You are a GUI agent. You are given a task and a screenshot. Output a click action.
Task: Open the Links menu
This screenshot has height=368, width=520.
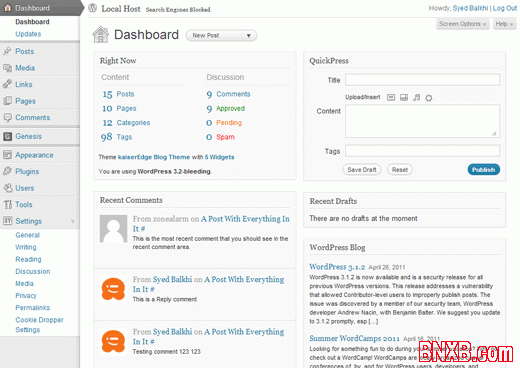coord(24,84)
